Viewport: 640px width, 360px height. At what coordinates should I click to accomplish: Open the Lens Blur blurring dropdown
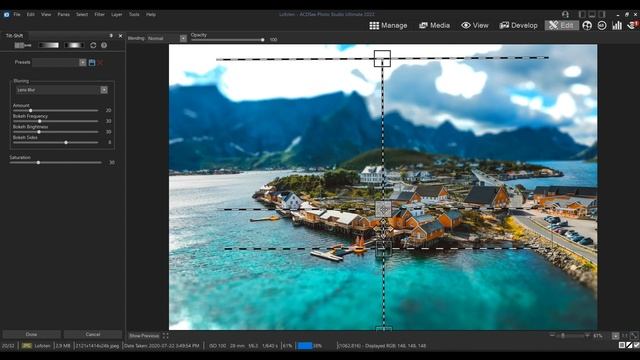click(62, 90)
